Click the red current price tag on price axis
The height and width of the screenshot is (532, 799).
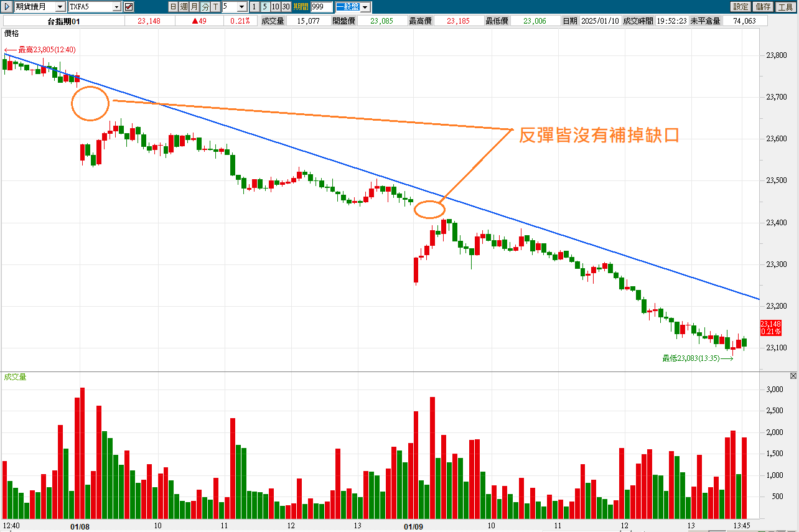[x=770, y=328]
